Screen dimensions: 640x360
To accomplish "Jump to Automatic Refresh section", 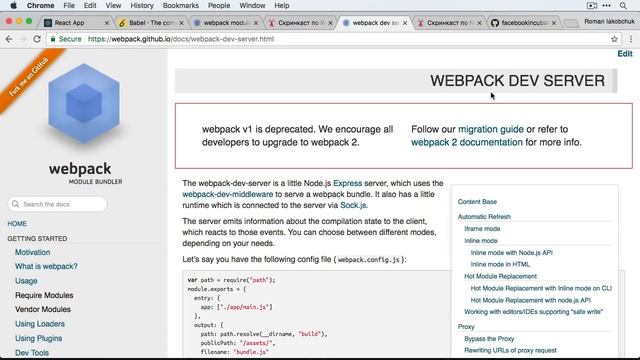I will [484, 217].
